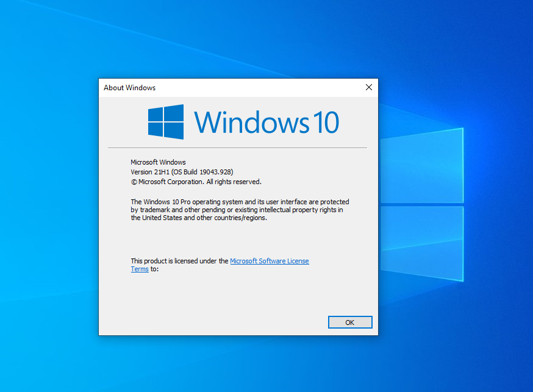Close the About Windows dialog
Viewport: 533px width, 392px height.
[369, 87]
